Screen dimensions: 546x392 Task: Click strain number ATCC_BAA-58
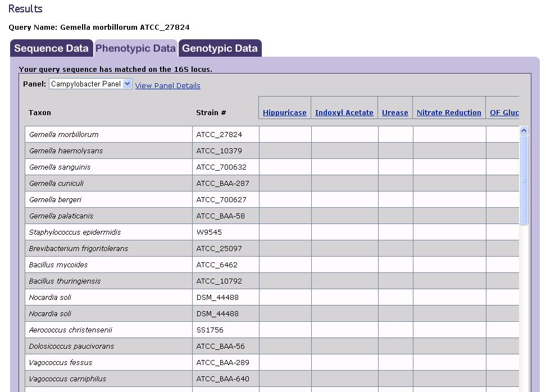tap(220, 216)
